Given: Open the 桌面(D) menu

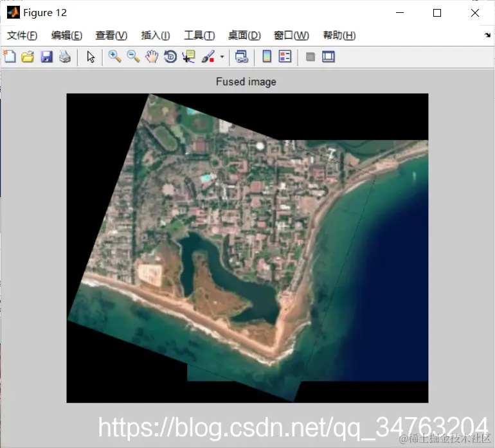Looking at the screenshot, I should [x=244, y=35].
